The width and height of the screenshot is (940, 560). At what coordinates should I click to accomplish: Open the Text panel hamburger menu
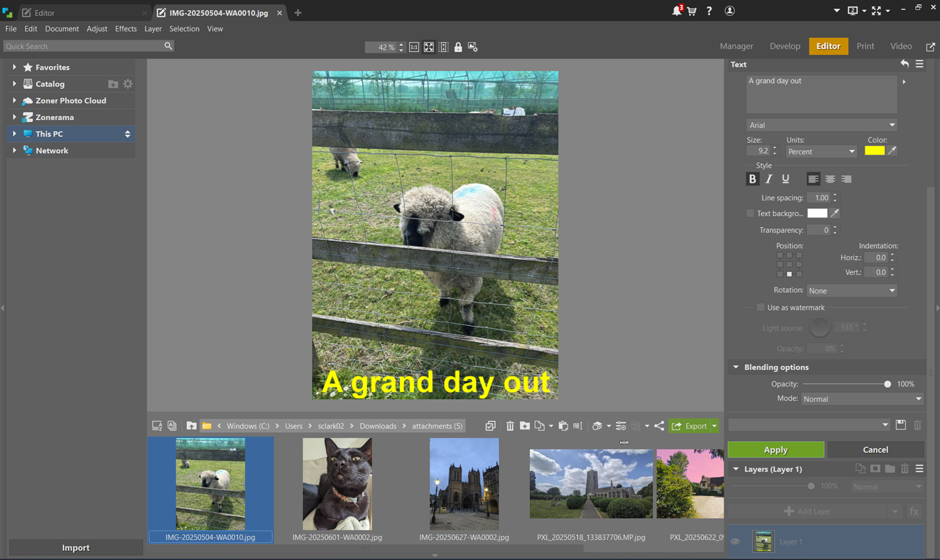point(919,64)
